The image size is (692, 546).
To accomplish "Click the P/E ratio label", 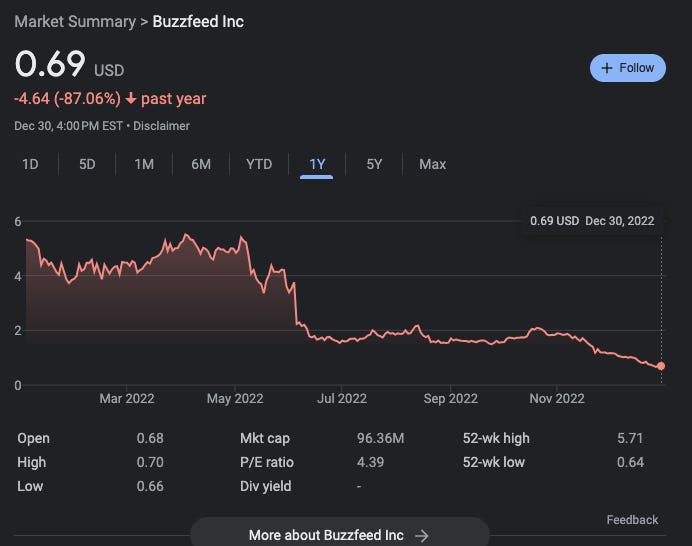I will point(267,462).
